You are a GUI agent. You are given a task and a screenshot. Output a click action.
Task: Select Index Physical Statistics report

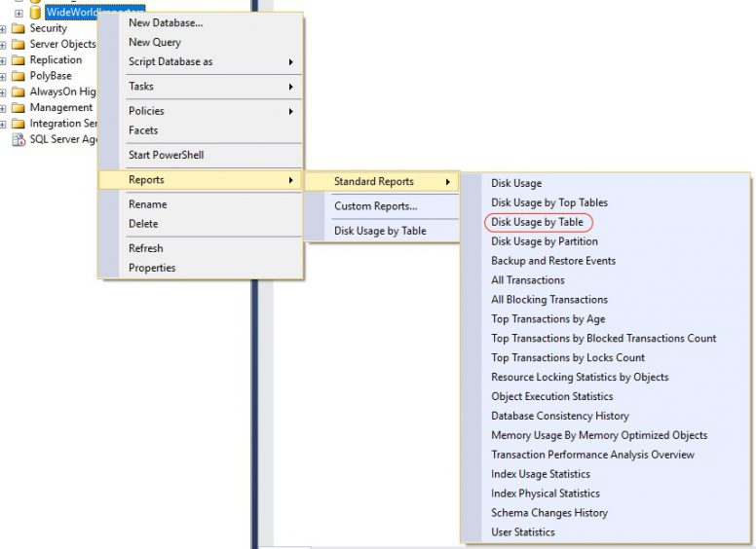coord(546,494)
